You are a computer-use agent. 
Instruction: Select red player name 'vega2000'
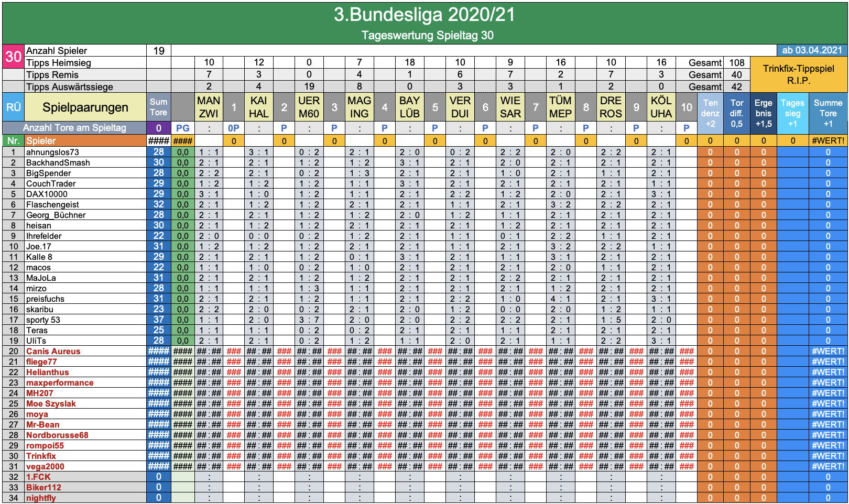click(45, 466)
